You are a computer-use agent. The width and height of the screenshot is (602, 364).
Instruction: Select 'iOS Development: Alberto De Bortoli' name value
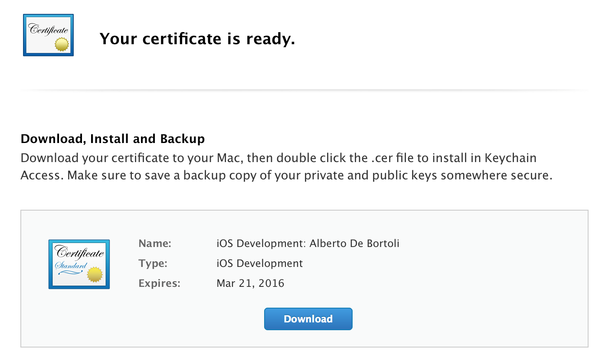pyautogui.click(x=308, y=243)
